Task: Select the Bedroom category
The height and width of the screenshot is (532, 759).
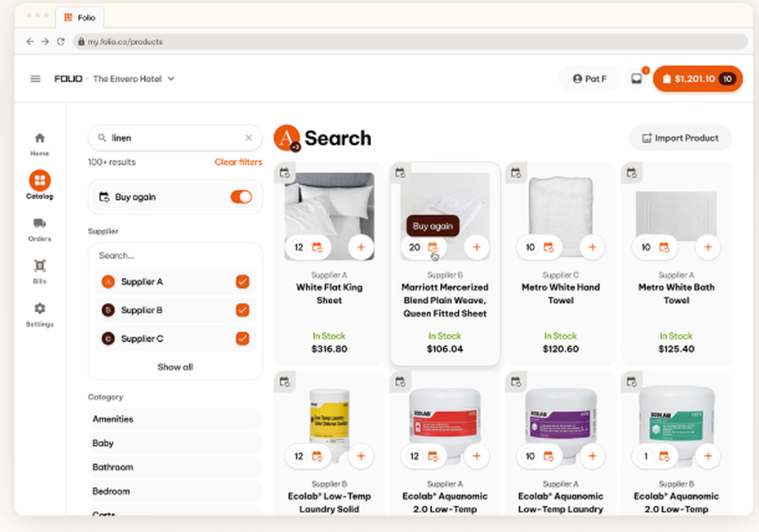Action: click(x=175, y=491)
